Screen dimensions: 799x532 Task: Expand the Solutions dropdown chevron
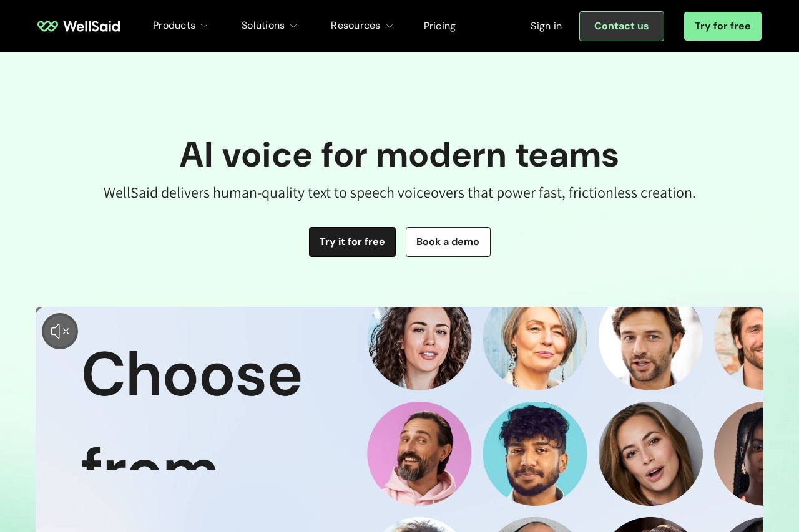(293, 26)
